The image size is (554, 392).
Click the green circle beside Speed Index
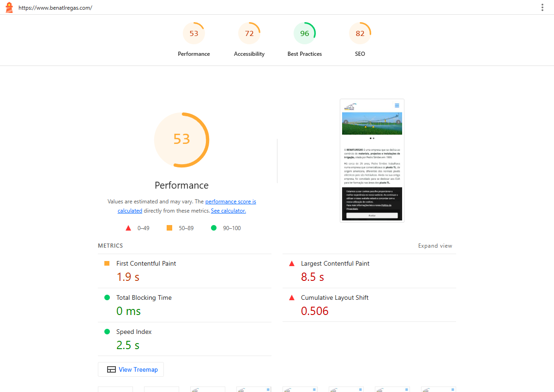107,332
